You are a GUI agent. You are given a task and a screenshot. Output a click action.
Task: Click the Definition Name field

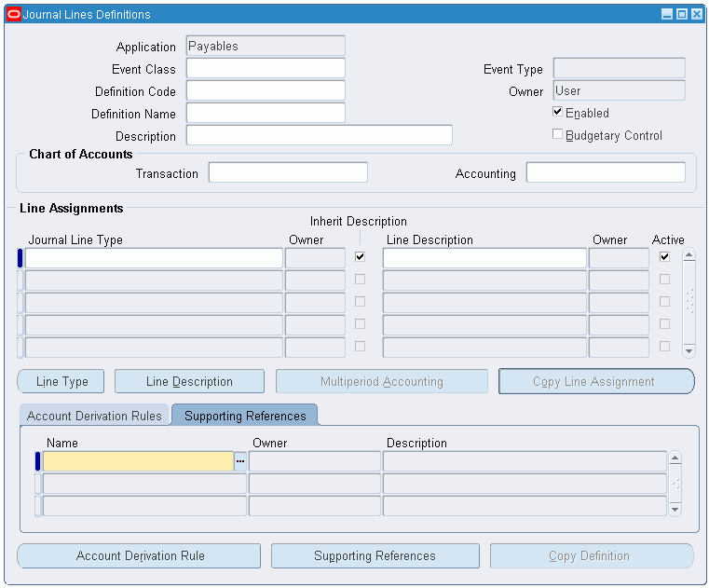[x=266, y=113]
